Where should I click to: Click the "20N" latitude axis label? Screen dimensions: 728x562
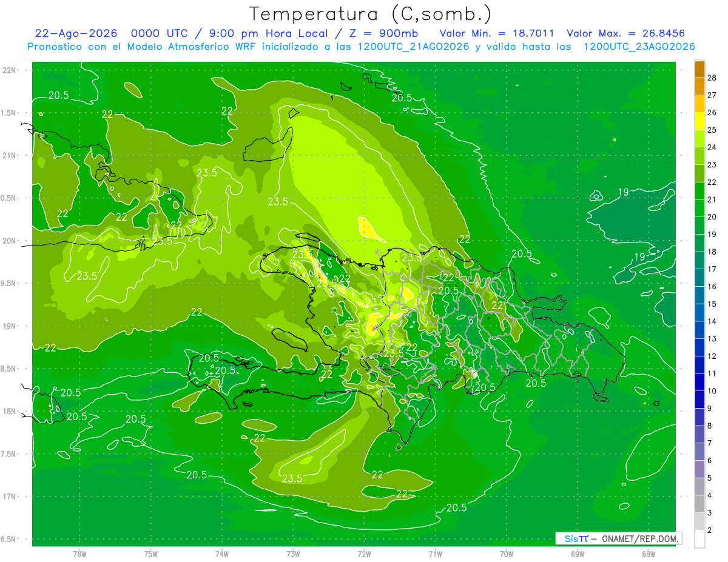[x=9, y=241]
